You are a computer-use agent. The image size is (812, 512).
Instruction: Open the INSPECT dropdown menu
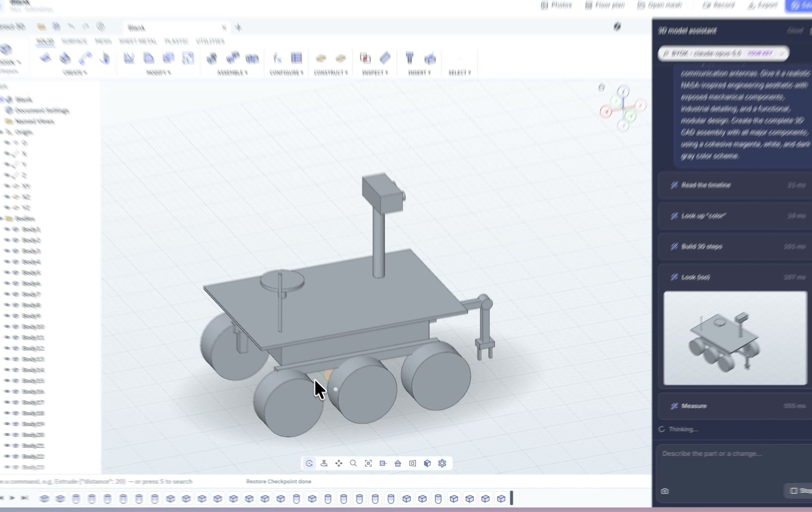[x=375, y=73]
